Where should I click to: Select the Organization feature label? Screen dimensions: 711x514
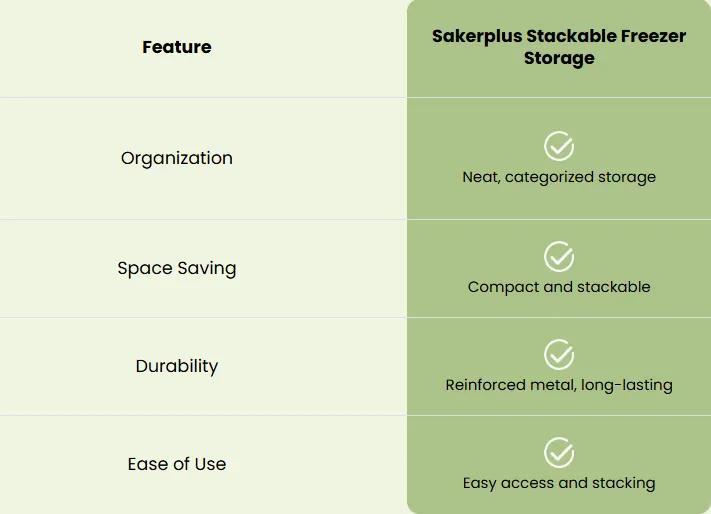[177, 158]
